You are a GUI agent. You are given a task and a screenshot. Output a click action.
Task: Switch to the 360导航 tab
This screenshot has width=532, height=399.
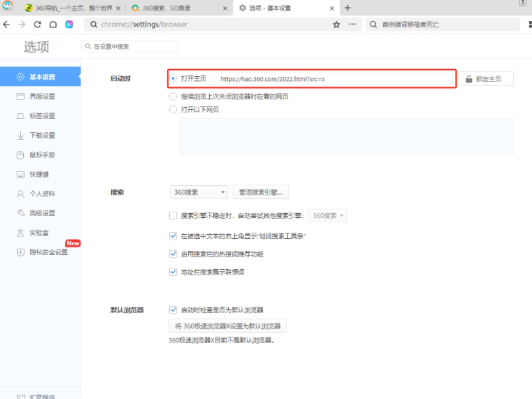[x=72, y=8]
